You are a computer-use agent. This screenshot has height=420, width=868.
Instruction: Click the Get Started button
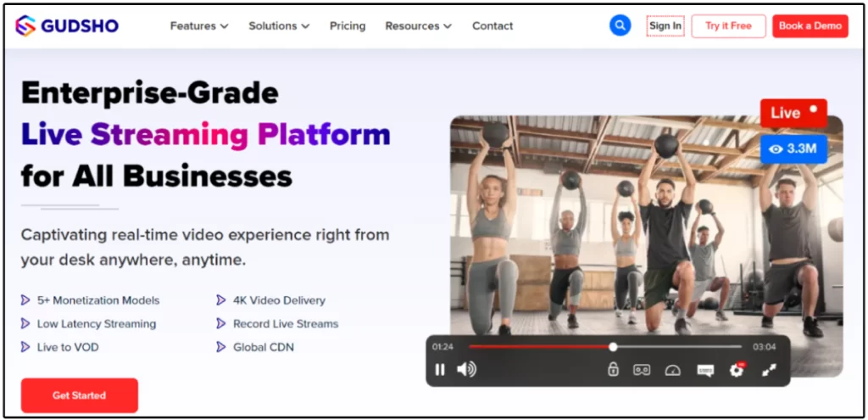pyautogui.click(x=79, y=395)
